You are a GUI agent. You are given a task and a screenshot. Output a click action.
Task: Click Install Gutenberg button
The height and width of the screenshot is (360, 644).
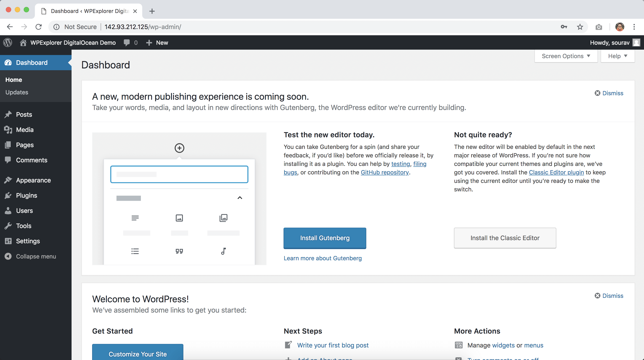[x=325, y=238]
